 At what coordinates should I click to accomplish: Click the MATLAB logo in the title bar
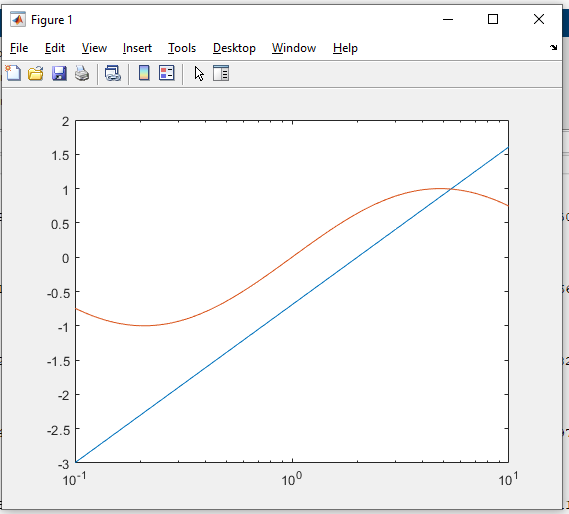tap(18, 20)
